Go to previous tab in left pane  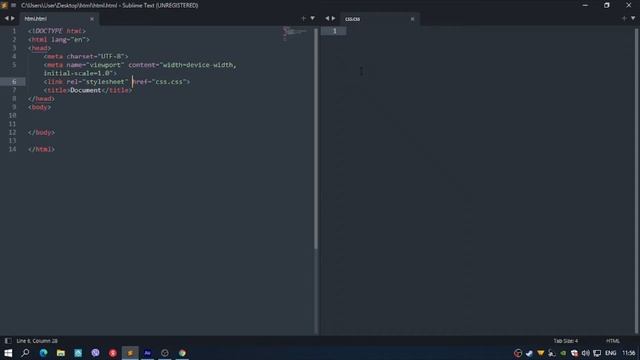(6, 18)
